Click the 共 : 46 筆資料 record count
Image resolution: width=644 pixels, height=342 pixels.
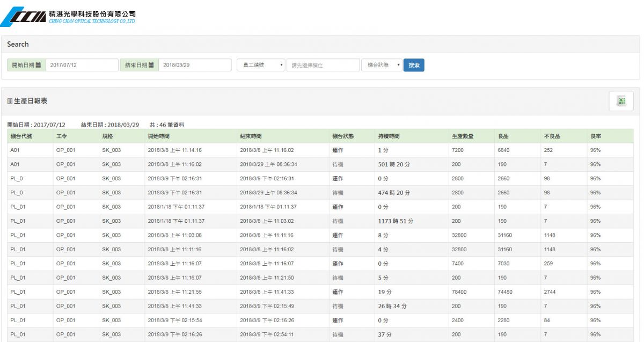(167, 125)
